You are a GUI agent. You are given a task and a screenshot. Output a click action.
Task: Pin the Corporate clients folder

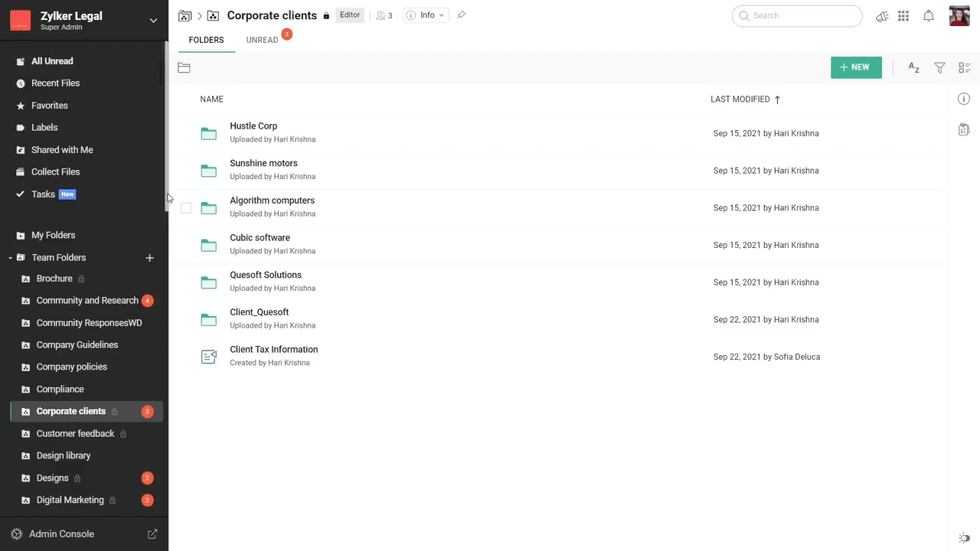[461, 15]
